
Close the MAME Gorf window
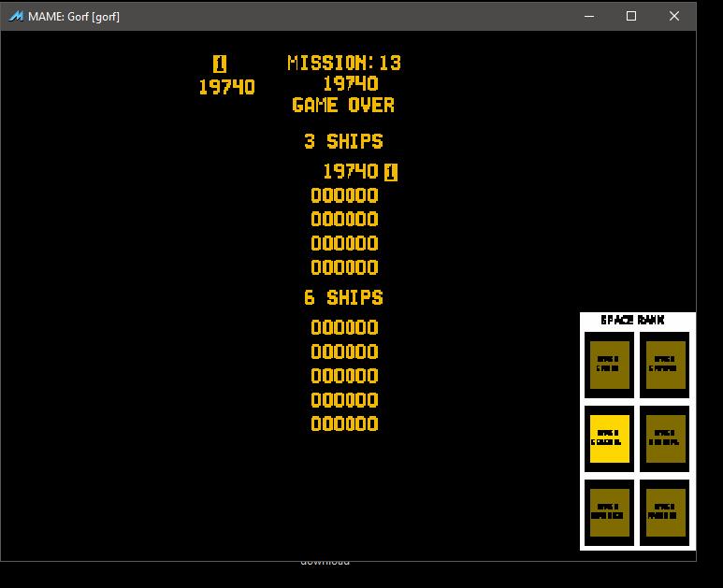(x=673, y=16)
